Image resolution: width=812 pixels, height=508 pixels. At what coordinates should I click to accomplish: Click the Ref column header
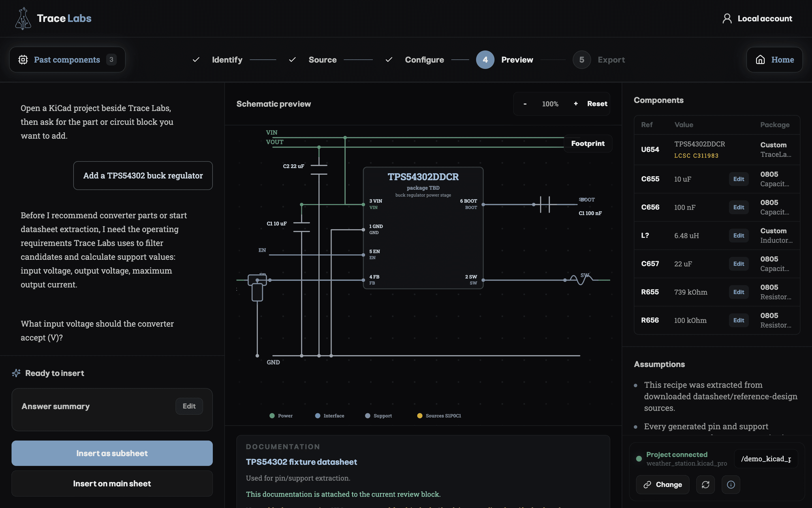click(647, 125)
